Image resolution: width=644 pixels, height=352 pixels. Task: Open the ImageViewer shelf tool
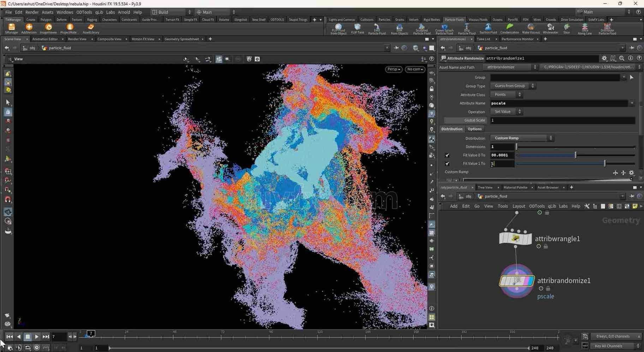(x=48, y=29)
